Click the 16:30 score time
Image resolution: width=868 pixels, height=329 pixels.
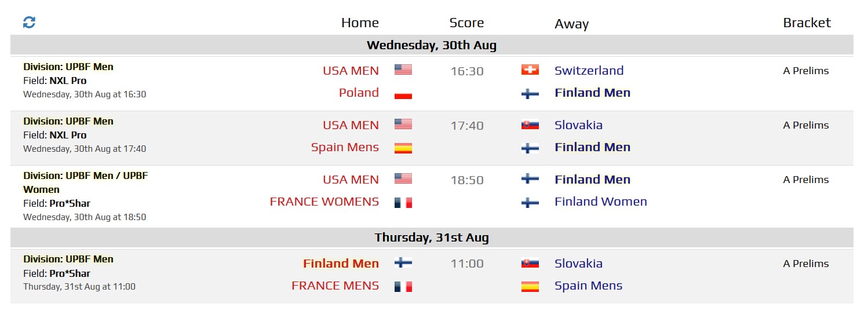click(467, 71)
